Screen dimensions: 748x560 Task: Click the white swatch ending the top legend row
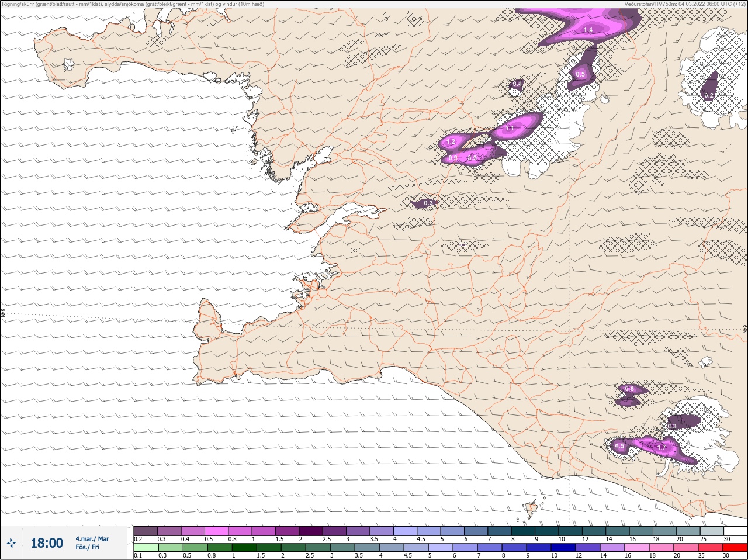[x=735, y=531]
